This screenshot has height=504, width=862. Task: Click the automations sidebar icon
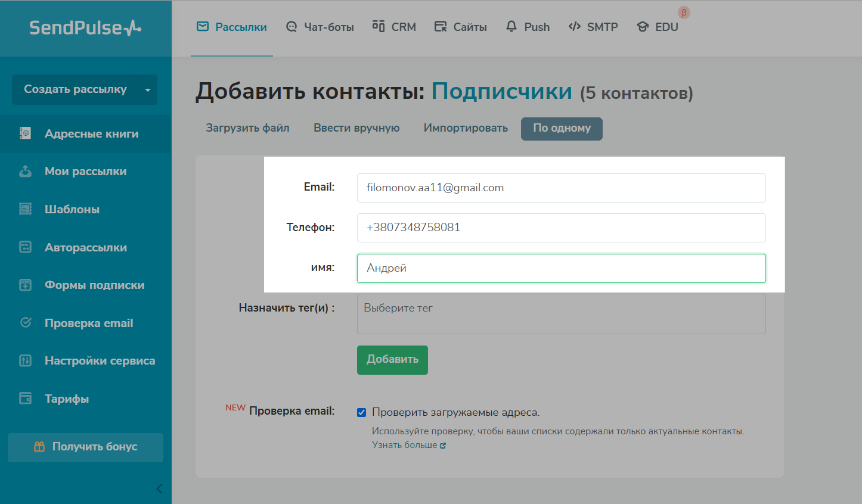click(25, 247)
